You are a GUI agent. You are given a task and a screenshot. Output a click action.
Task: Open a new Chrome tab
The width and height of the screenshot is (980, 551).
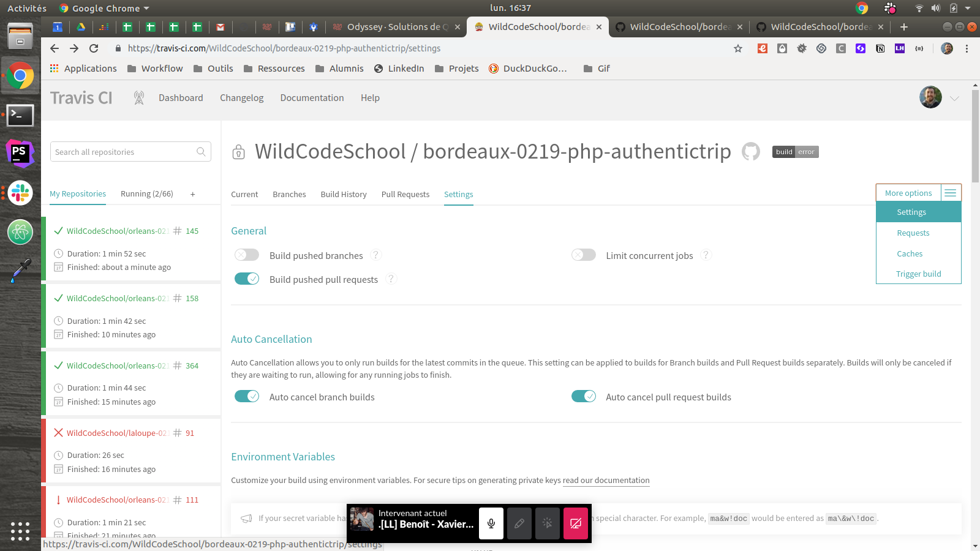coord(904,27)
